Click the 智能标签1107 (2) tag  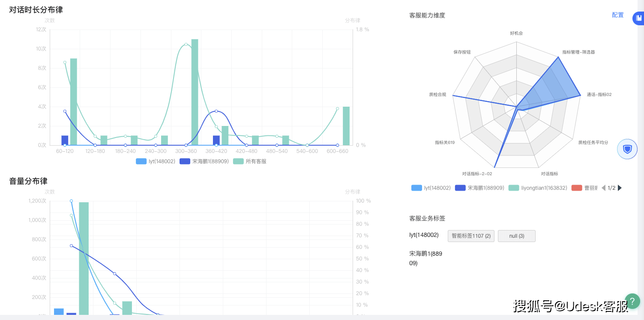pyautogui.click(x=471, y=236)
